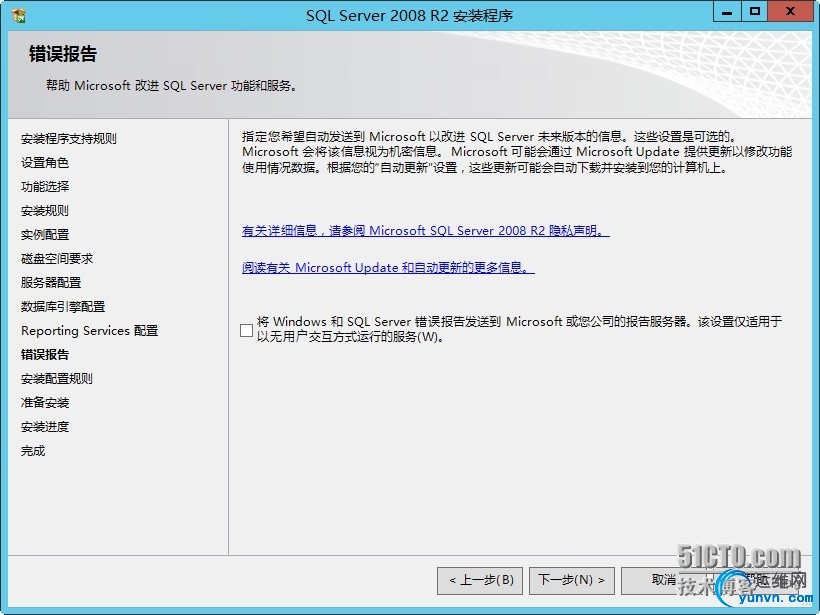The image size is (820, 615).
Task: Click the 错误报告 page heading
Action: coord(63,54)
